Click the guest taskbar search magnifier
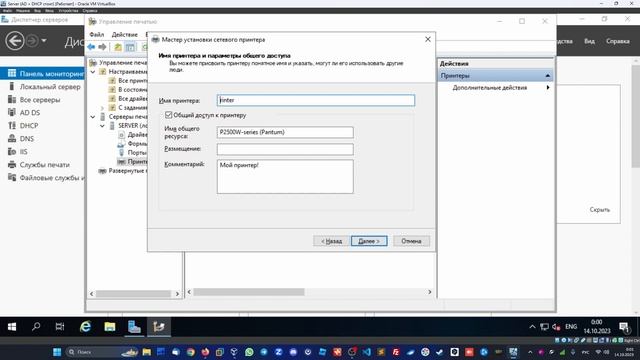Viewport: 640px width, 360px height. [36, 327]
